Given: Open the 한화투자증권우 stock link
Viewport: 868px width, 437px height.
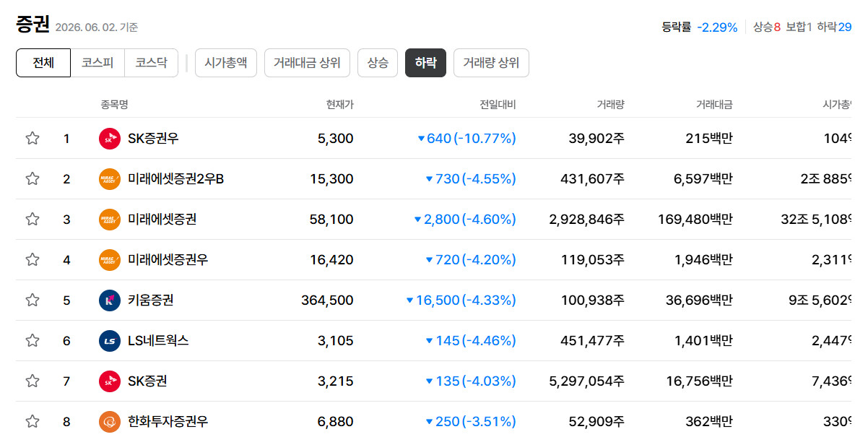Looking at the screenshot, I should 168,421.
